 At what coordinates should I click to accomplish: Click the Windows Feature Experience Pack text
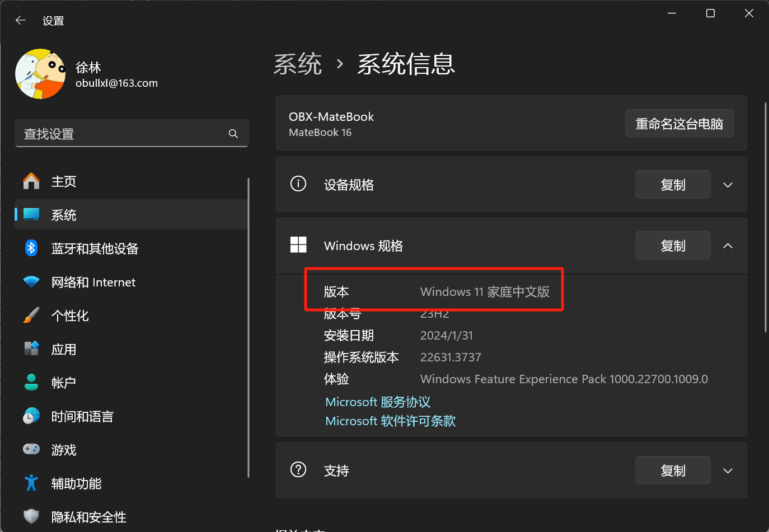pos(564,379)
